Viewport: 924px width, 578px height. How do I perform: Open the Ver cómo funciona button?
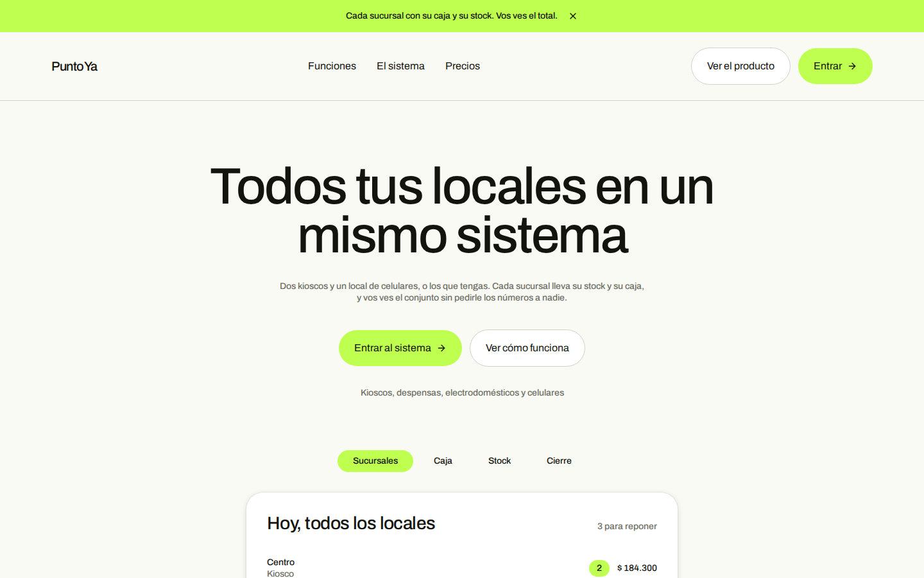[x=527, y=348]
